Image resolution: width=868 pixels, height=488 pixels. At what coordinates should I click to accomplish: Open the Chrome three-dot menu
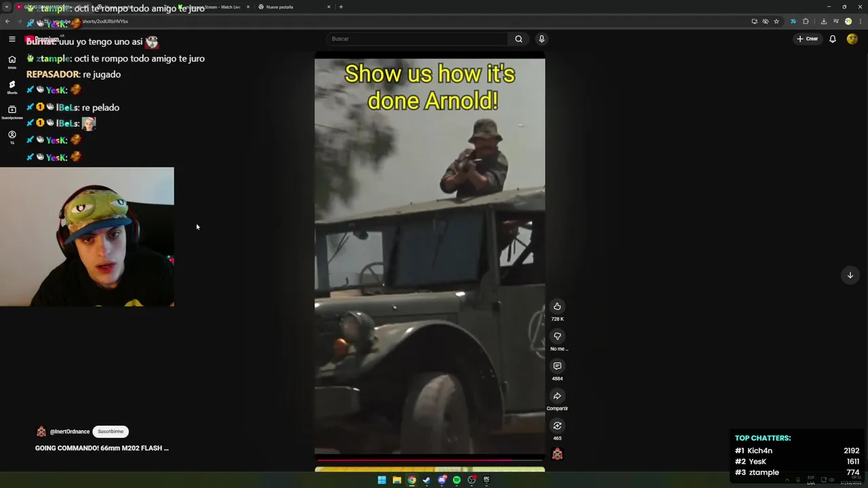coord(860,22)
